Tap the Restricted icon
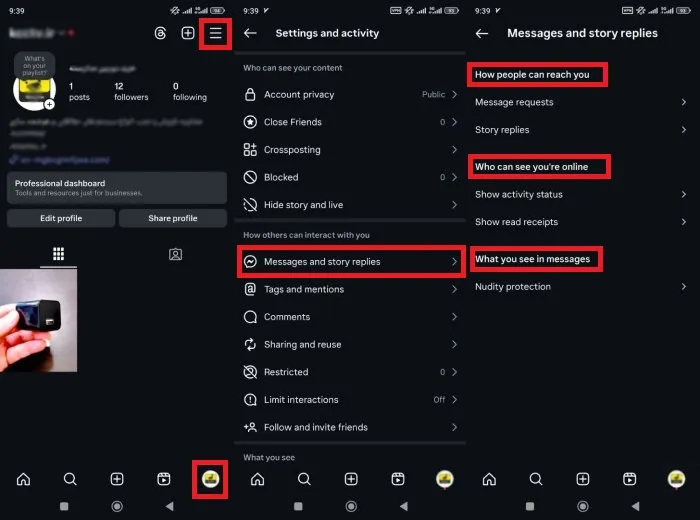700x520 pixels. (x=250, y=372)
